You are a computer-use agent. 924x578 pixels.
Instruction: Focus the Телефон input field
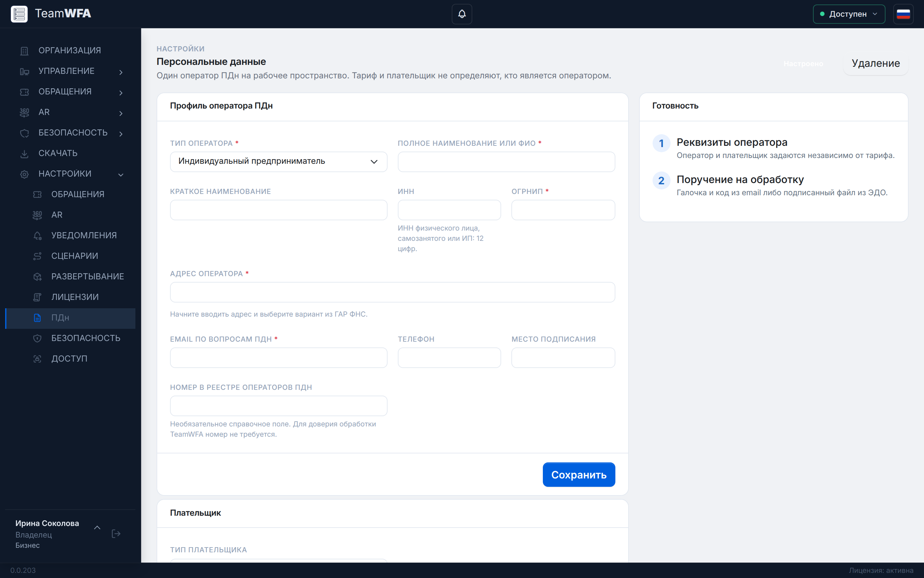[449, 358]
